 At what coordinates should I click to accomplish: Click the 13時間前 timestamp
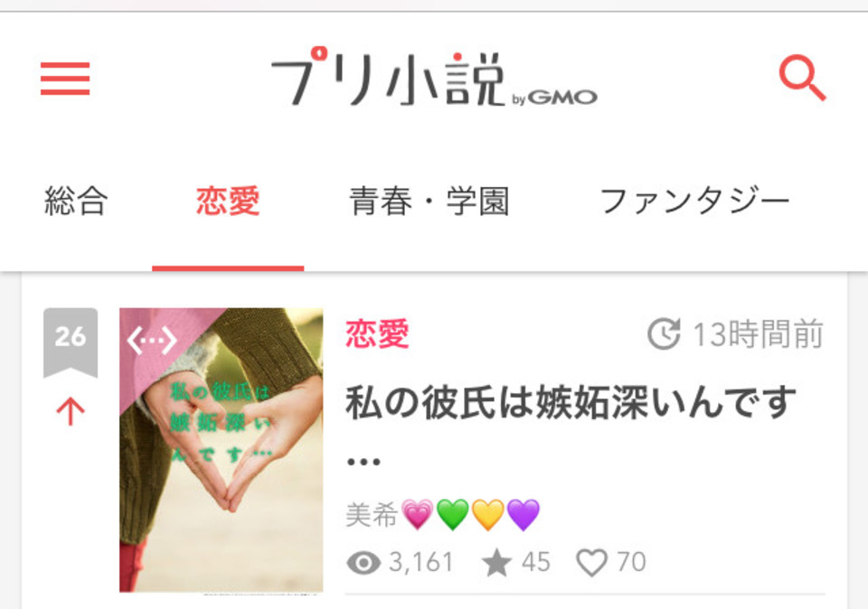point(758,334)
